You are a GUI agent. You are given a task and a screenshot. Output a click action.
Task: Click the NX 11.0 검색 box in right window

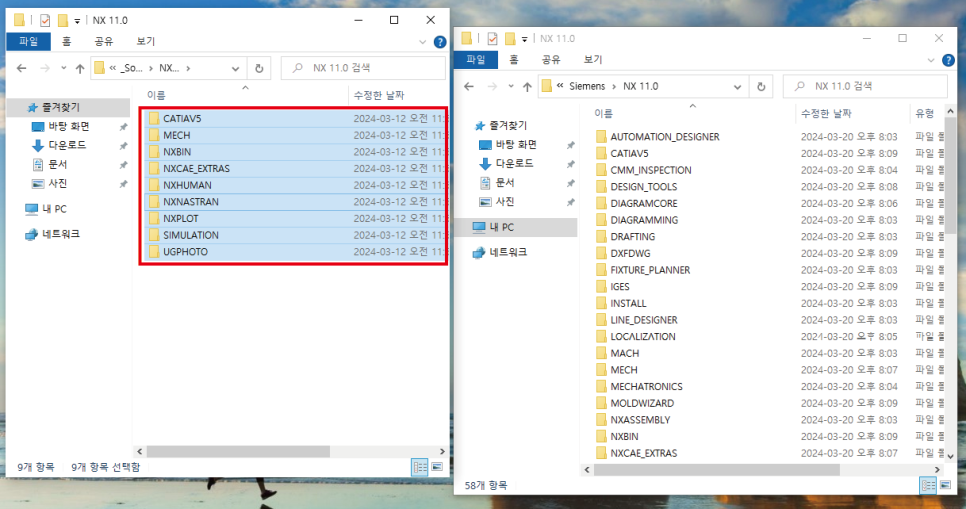[865, 86]
